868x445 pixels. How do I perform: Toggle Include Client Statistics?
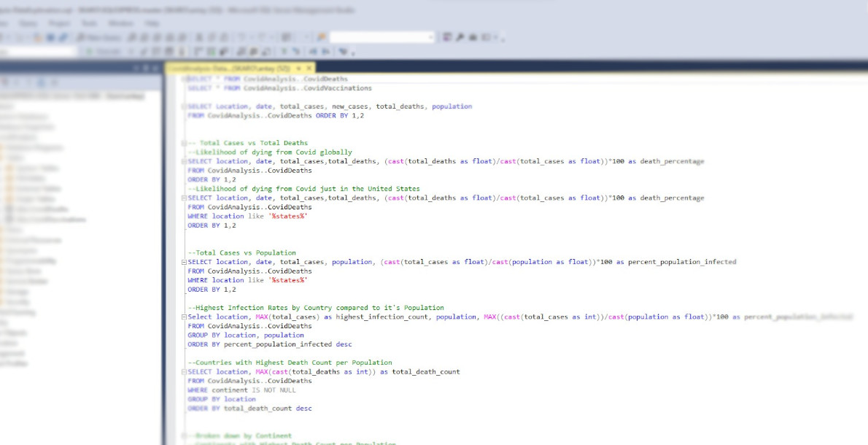[224, 52]
